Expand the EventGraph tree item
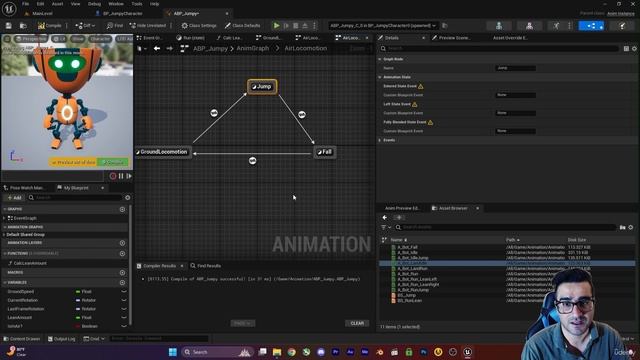 [4, 218]
